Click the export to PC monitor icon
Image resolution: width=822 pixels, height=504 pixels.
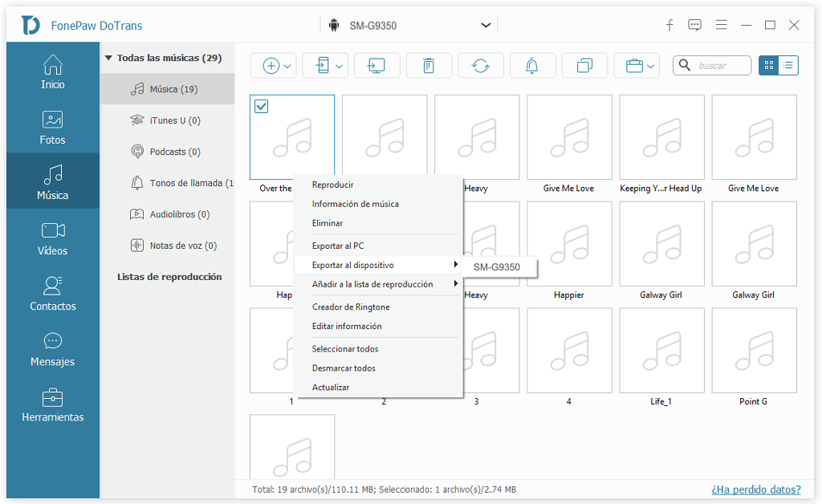click(x=377, y=66)
